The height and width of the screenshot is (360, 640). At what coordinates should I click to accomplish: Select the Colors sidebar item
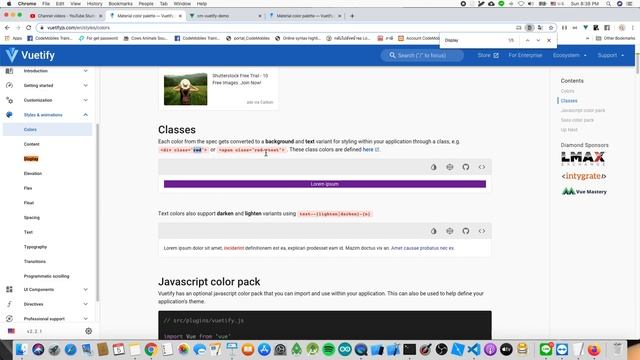pos(47,129)
